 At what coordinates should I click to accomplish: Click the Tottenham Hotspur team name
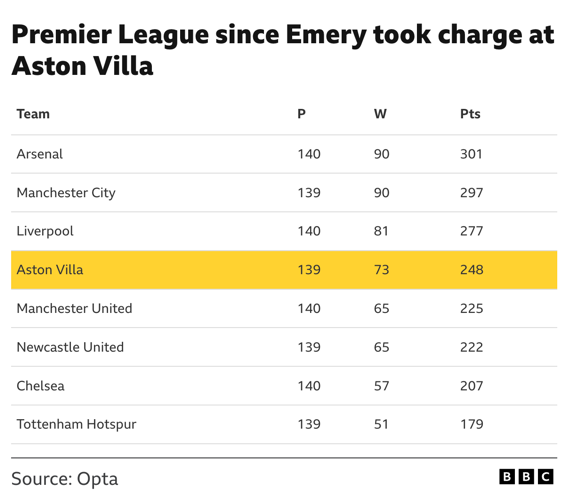point(77,424)
